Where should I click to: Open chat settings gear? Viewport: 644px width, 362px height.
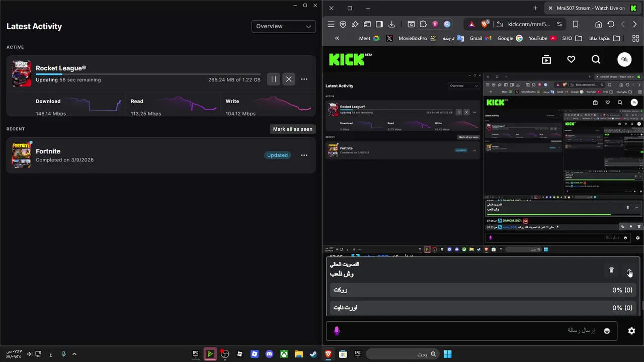631,331
